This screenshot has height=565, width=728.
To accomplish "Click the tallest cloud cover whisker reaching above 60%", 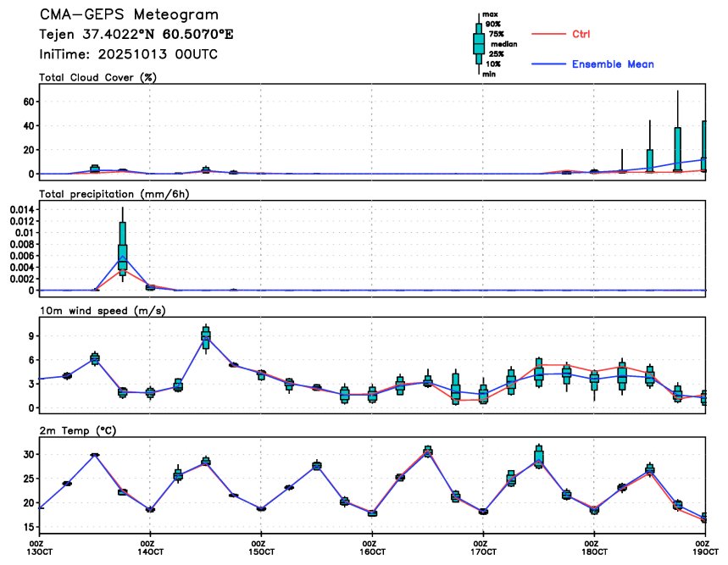I will [x=677, y=127].
